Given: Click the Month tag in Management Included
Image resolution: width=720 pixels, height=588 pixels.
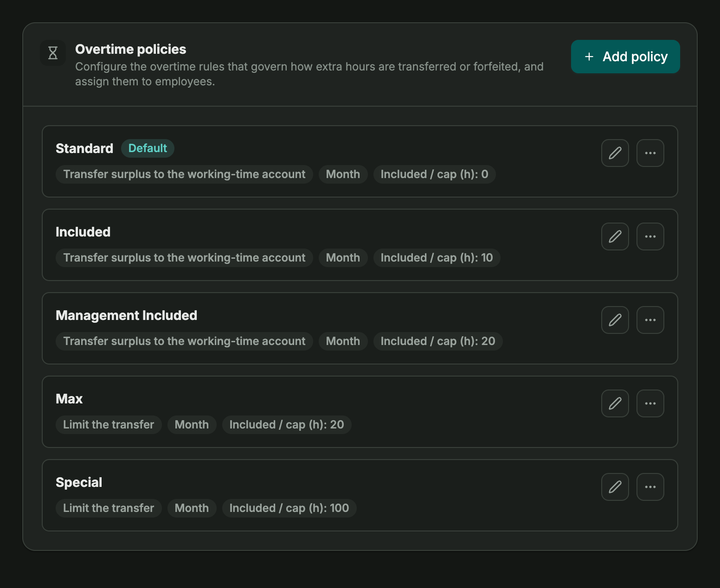Looking at the screenshot, I should coord(343,341).
